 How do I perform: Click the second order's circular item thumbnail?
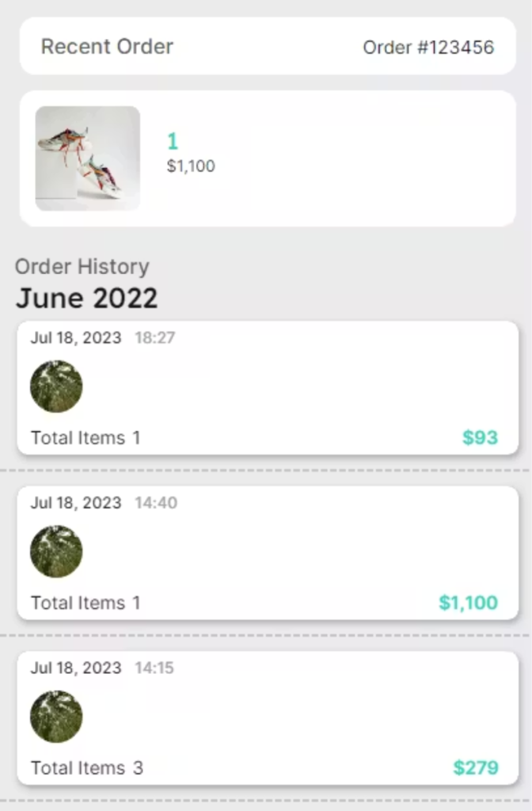coord(55,551)
